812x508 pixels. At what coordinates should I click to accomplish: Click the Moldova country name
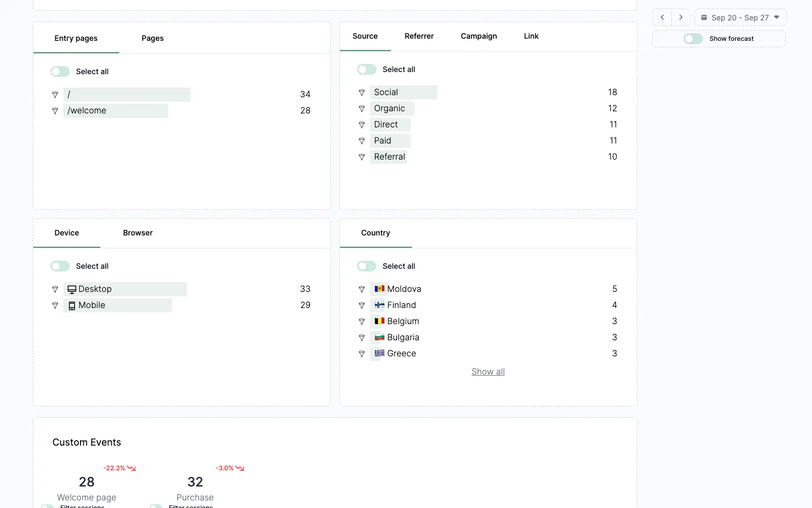[404, 289]
